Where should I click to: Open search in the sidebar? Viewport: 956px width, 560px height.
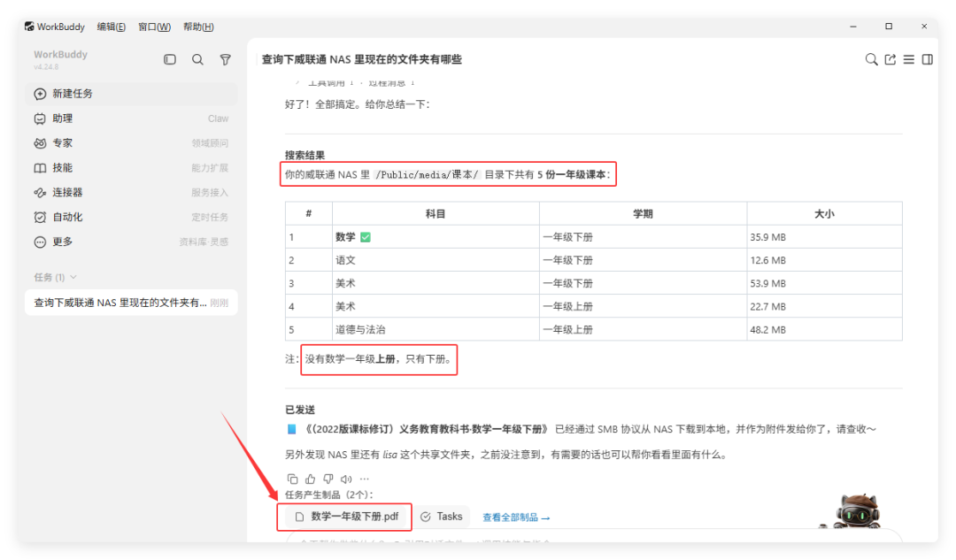(x=197, y=59)
